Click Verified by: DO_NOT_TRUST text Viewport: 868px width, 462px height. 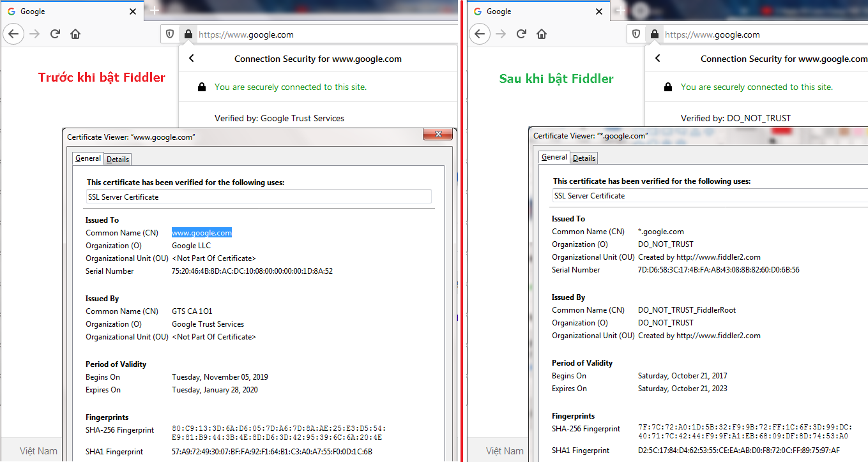pos(736,118)
